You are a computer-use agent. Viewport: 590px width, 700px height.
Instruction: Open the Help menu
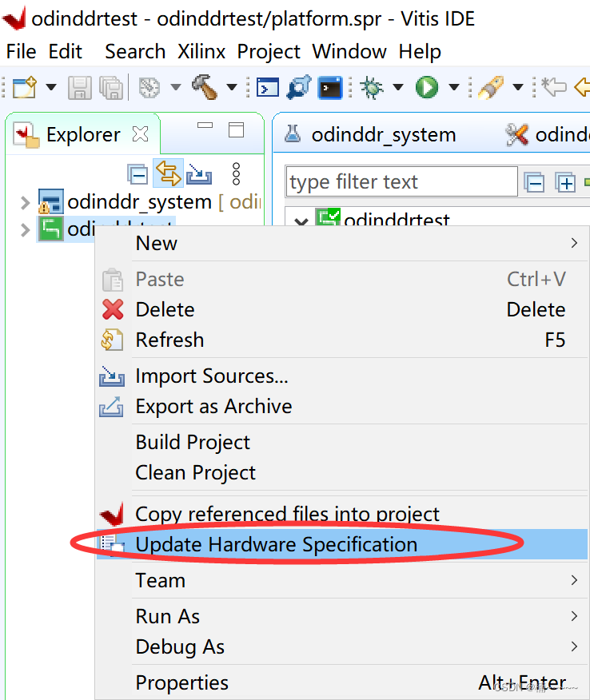tap(420, 51)
